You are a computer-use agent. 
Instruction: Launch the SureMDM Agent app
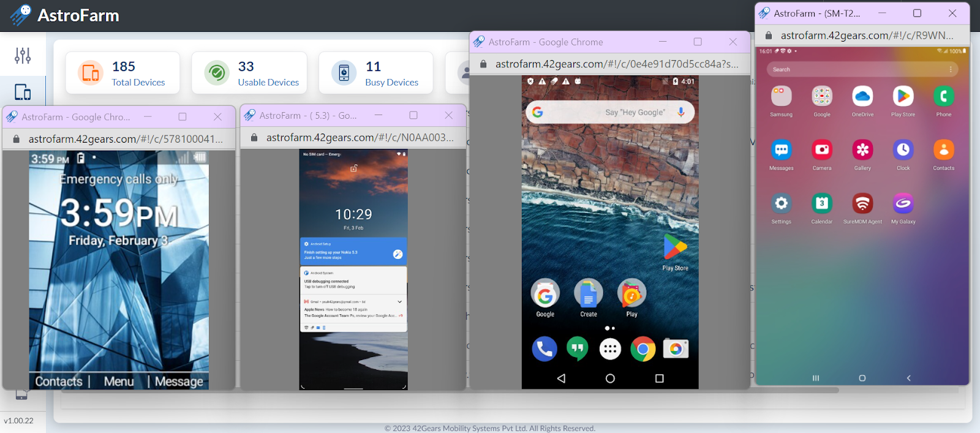pyautogui.click(x=862, y=204)
